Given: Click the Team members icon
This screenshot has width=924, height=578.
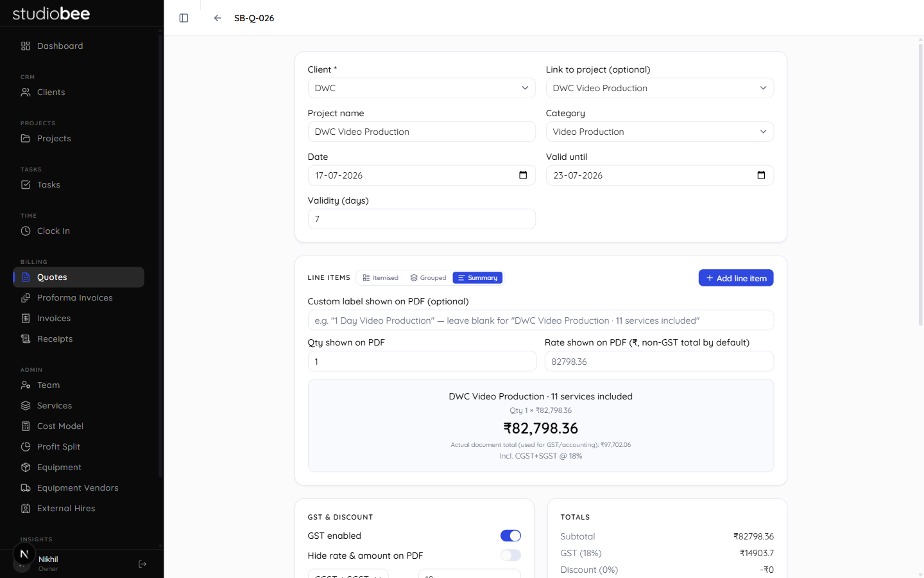Looking at the screenshot, I should [26, 385].
